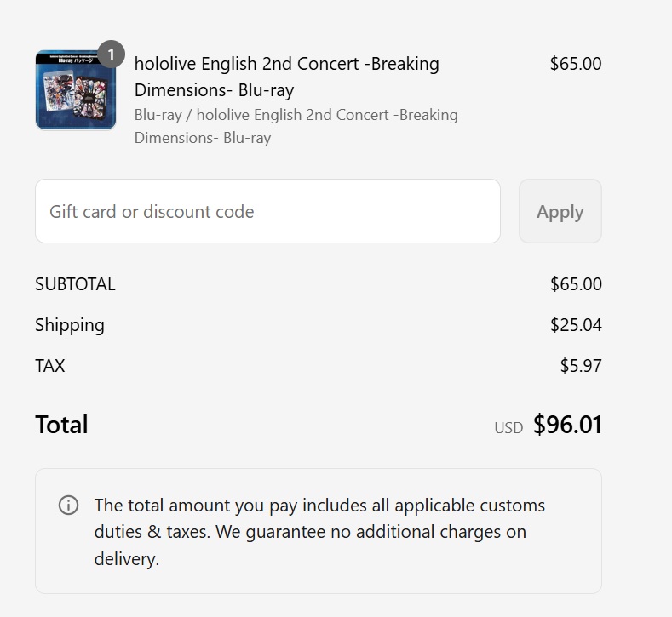This screenshot has height=617, width=672.
Task: Click the item price next to product title
Action: (x=576, y=64)
